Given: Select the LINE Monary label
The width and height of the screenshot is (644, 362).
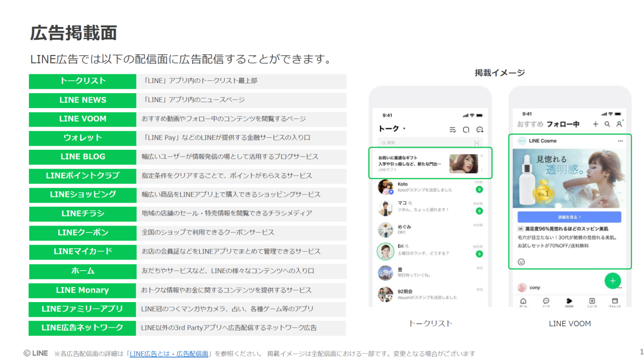Looking at the screenshot, I should click(x=83, y=290).
